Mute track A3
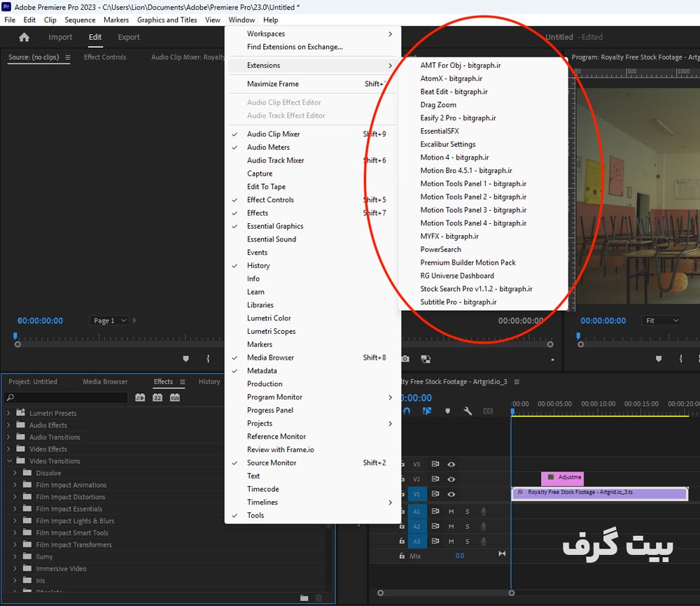 click(451, 542)
